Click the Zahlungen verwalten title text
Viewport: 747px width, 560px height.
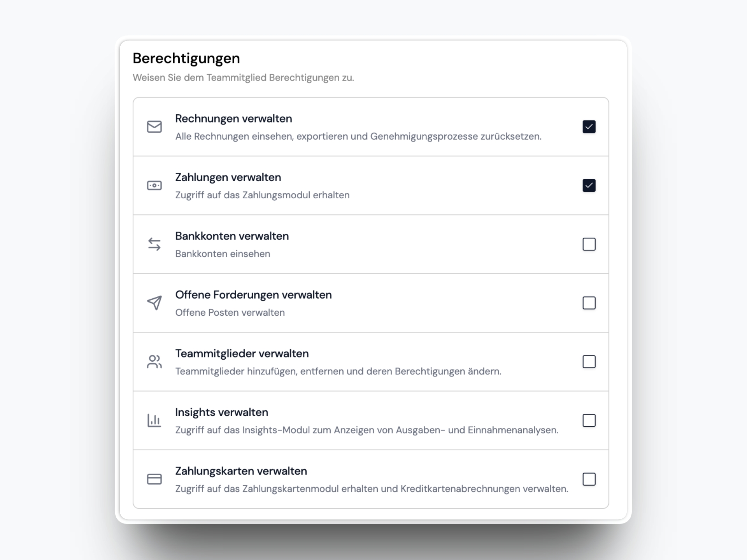(x=228, y=177)
